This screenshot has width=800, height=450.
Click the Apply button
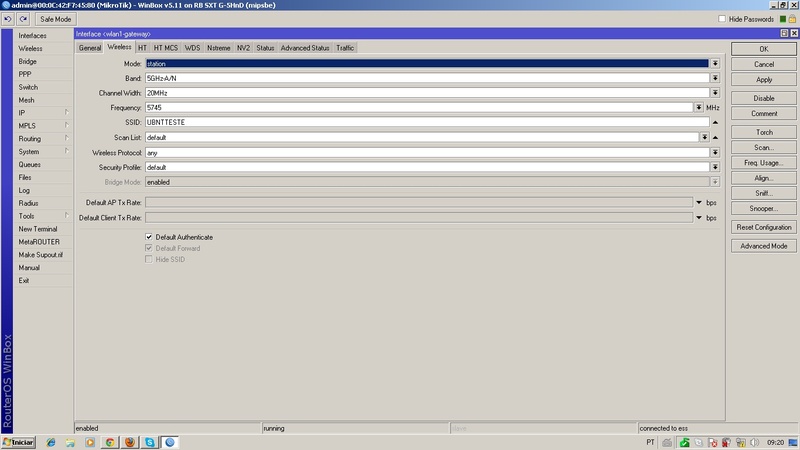[x=764, y=80]
